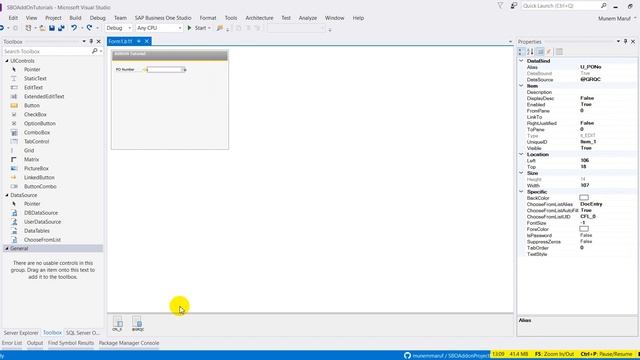The width and height of the screenshot is (640, 360).
Task: Click the PO Number edit field on form
Action: [165, 70]
